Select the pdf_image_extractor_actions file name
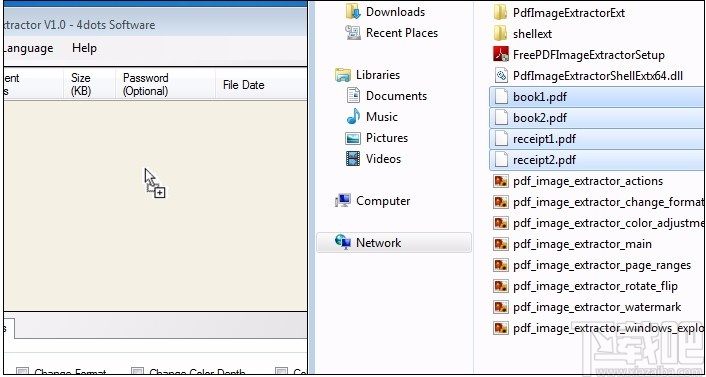The width and height of the screenshot is (706, 377). tap(588, 181)
